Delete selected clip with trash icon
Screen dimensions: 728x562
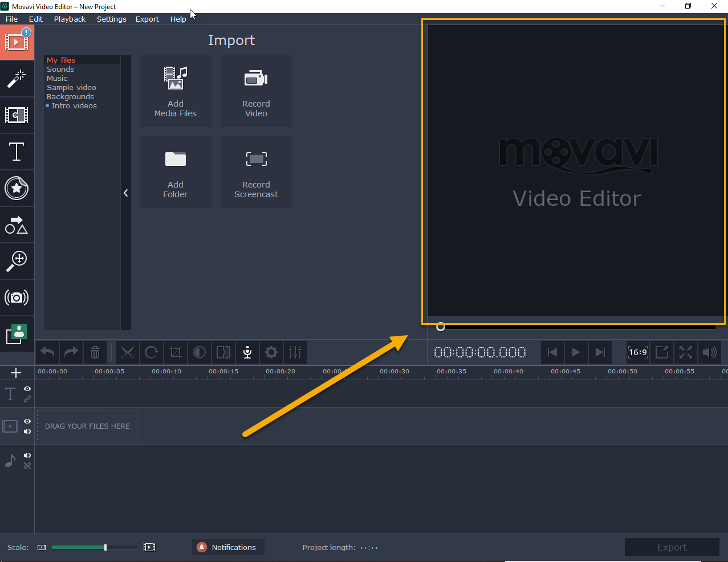click(x=95, y=352)
